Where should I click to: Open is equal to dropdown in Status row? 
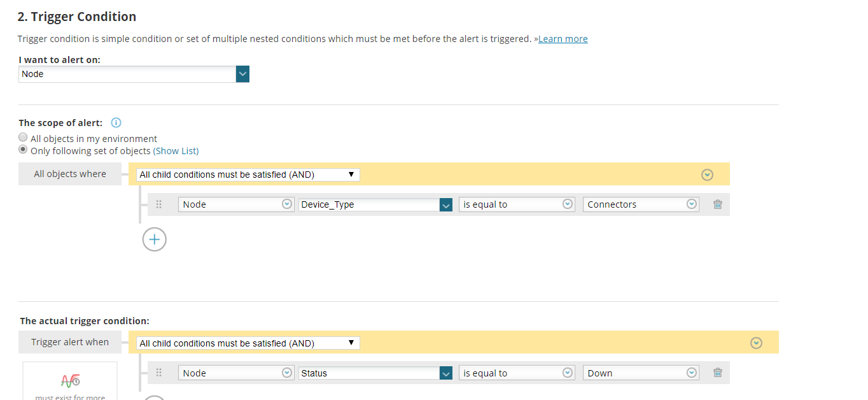[517, 373]
